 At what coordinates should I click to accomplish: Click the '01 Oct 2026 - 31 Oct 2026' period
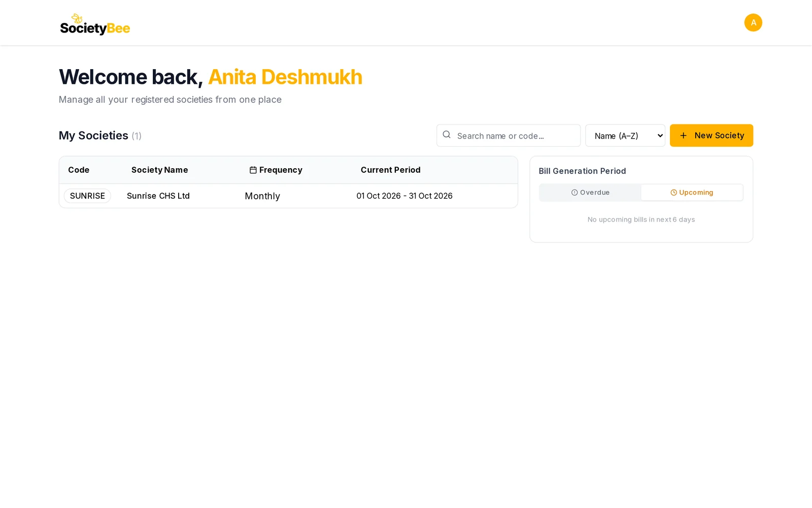pyautogui.click(x=404, y=196)
